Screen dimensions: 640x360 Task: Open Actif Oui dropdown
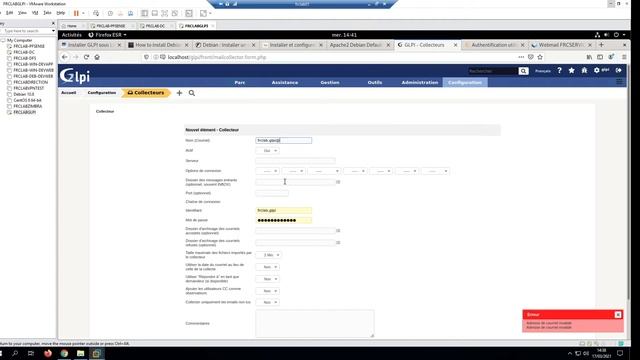point(268,151)
